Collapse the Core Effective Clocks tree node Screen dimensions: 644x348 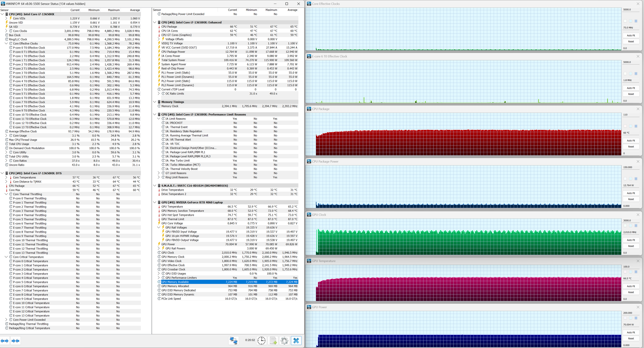tap(6, 43)
